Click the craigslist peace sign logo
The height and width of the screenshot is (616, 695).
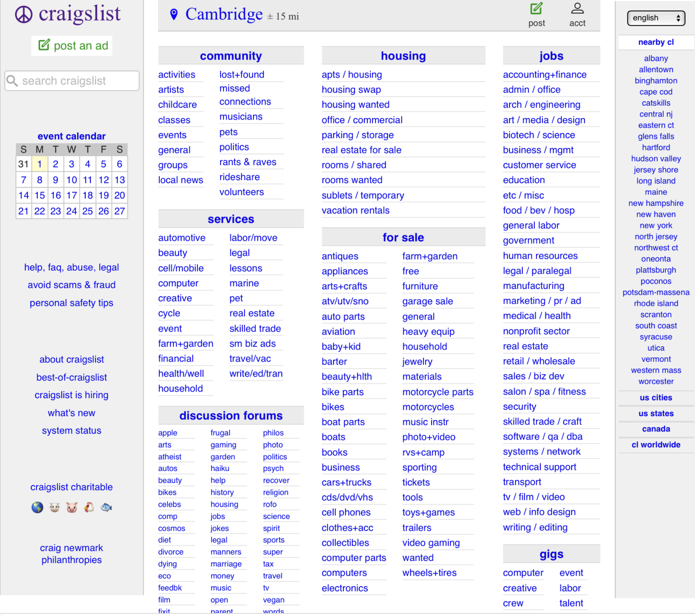(24, 14)
